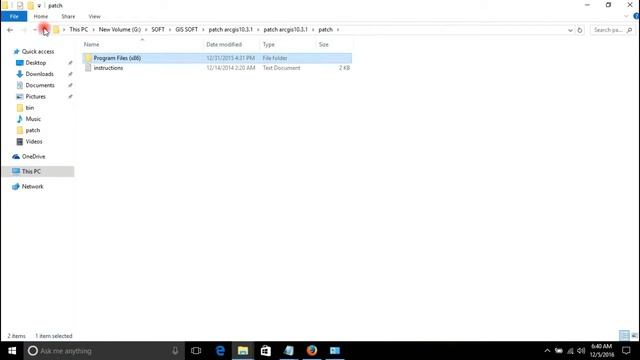Open Pictures in the navigation pane

coord(36,97)
